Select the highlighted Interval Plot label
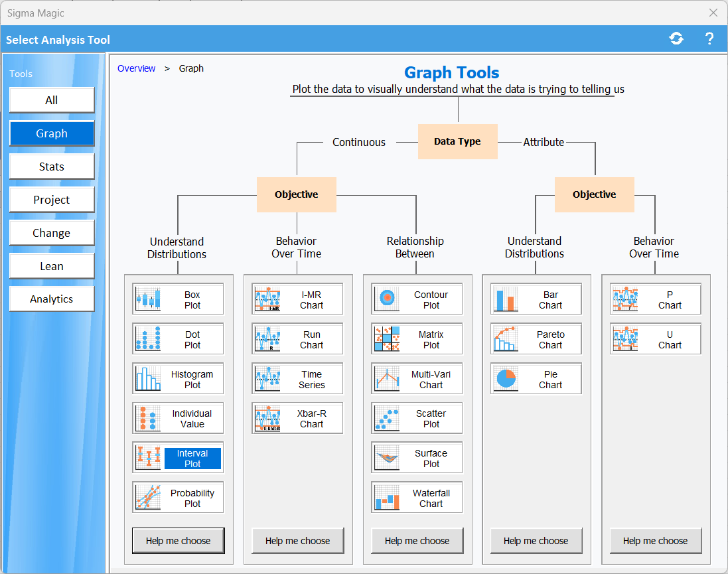Image resolution: width=728 pixels, height=574 pixels. [x=192, y=459]
